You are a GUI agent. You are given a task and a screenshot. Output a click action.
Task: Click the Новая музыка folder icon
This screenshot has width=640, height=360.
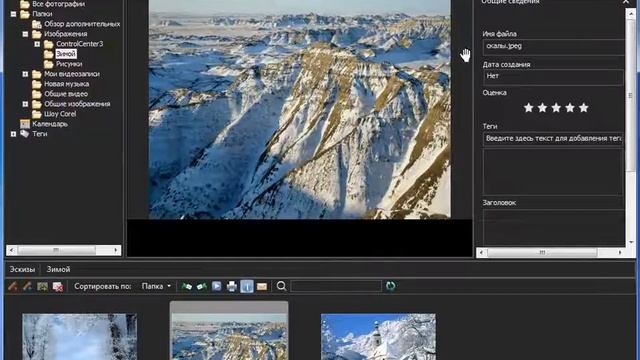(37, 84)
